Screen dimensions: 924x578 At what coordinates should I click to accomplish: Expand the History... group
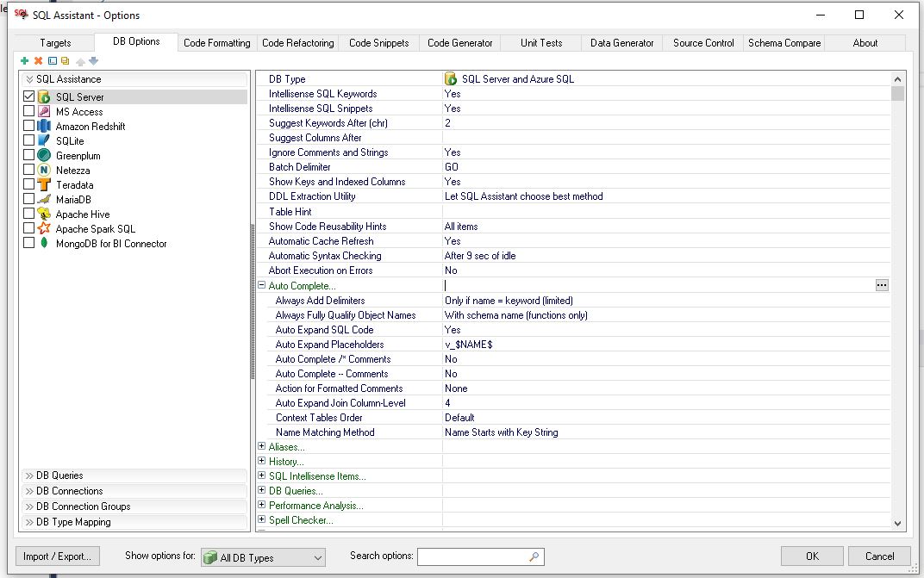[x=262, y=461]
